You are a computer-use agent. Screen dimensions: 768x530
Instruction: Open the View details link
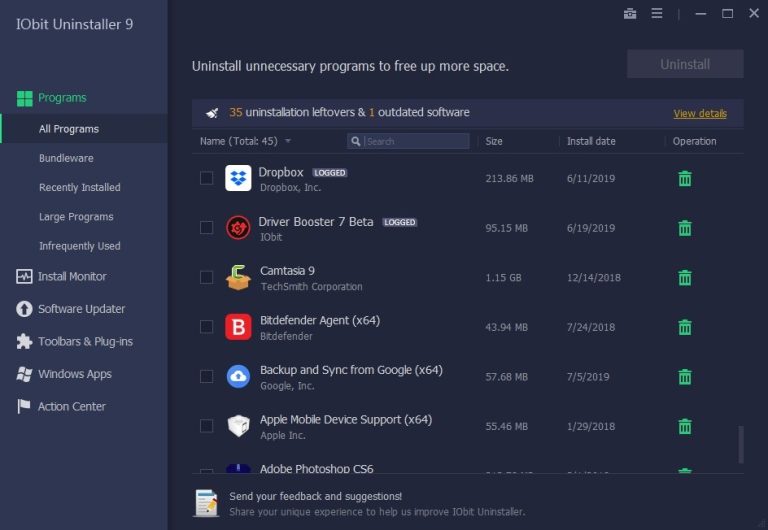tap(700, 114)
